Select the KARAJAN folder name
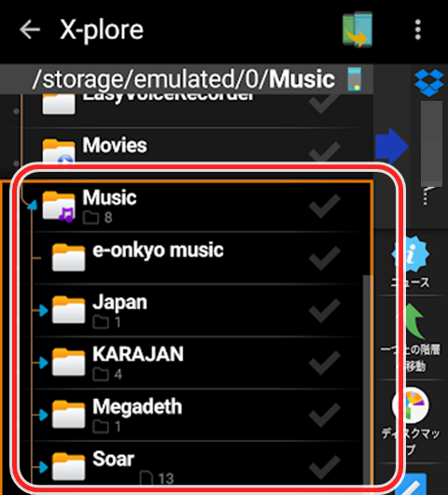448x495 pixels. tap(138, 354)
